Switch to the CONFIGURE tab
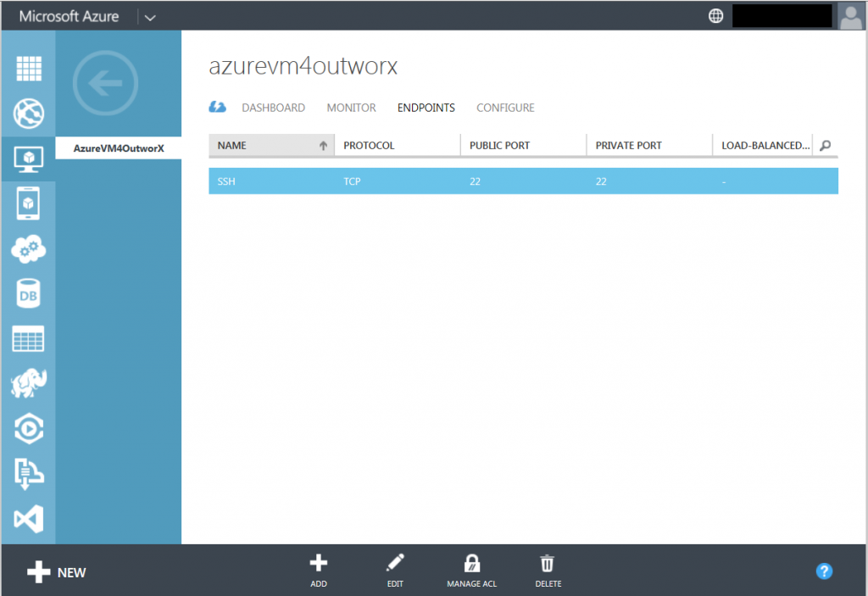The height and width of the screenshot is (596, 868). (505, 108)
